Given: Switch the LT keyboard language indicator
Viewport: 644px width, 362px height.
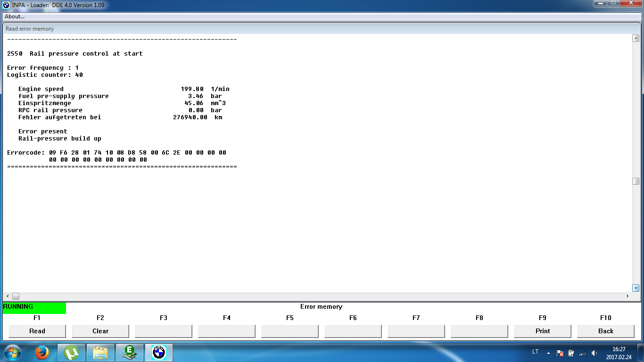Looking at the screenshot, I should coord(535,352).
